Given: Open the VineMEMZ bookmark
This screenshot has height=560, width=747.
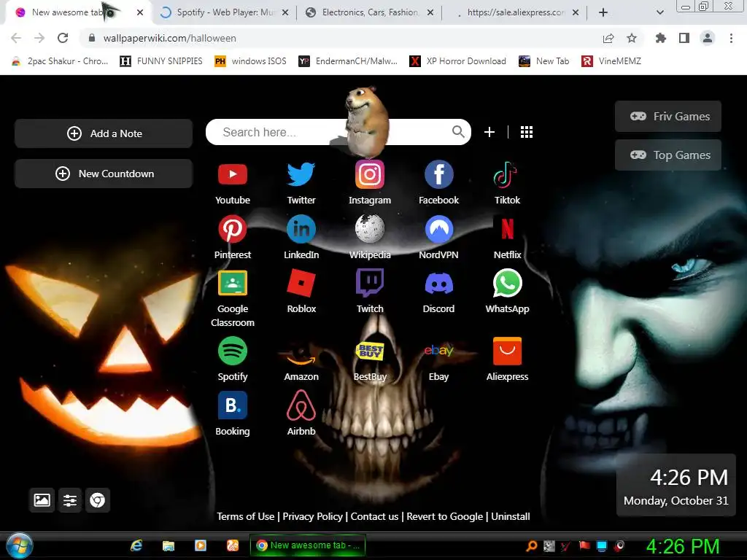Looking at the screenshot, I should [x=611, y=61].
